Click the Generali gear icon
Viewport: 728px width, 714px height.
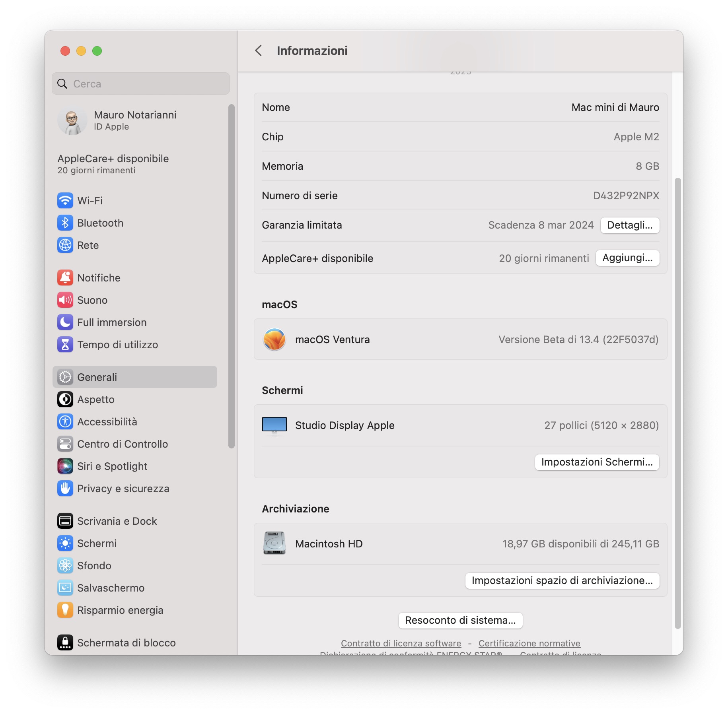click(65, 377)
